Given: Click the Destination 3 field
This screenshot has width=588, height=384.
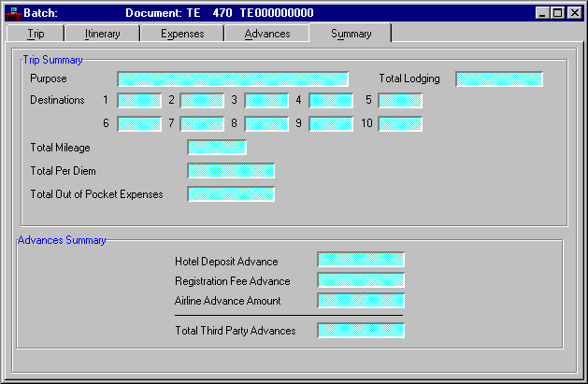Looking at the screenshot, I should 266,100.
